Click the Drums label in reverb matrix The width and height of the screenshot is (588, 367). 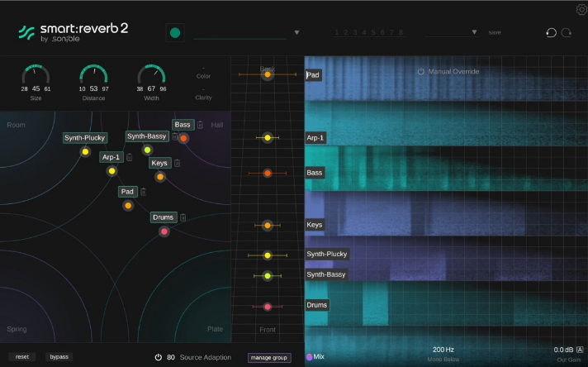click(x=164, y=217)
